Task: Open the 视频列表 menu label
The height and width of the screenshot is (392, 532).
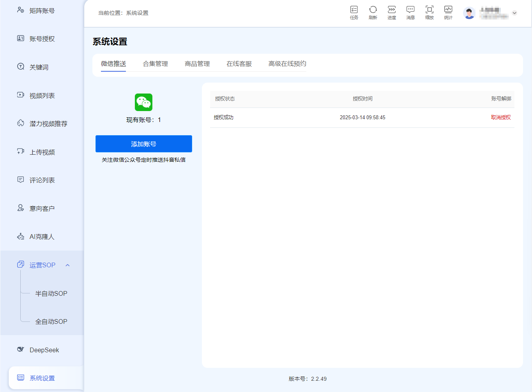Action: [42, 95]
